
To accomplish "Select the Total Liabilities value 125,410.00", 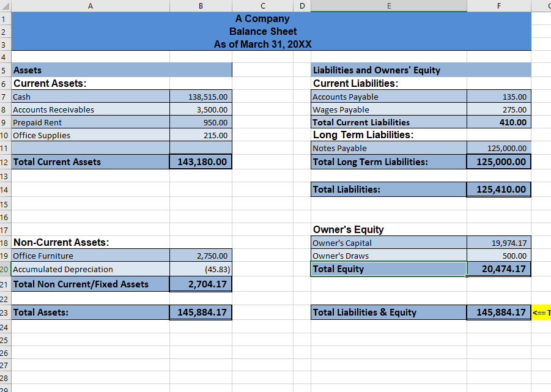I will tap(498, 189).
